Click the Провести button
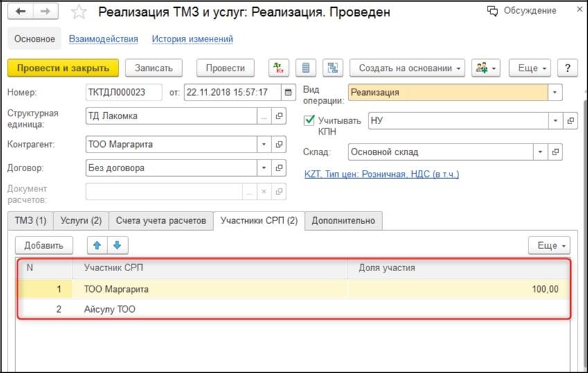This screenshot has height=373, width=588. click(225, 68)
